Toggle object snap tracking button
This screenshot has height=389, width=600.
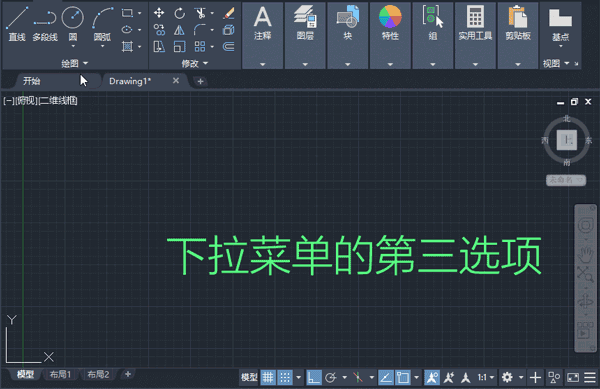[385, 378]
